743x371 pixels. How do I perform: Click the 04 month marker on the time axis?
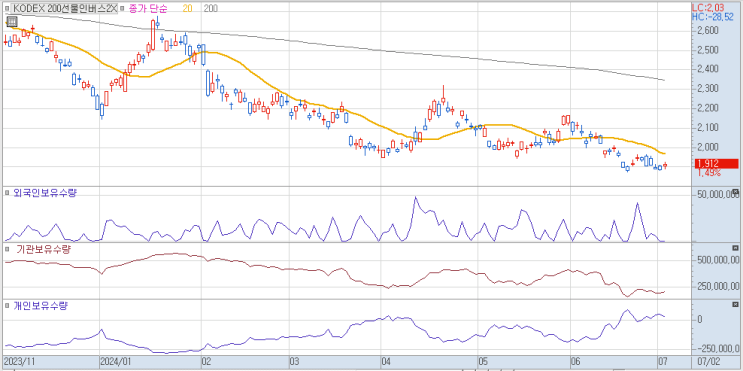[386, 361]
